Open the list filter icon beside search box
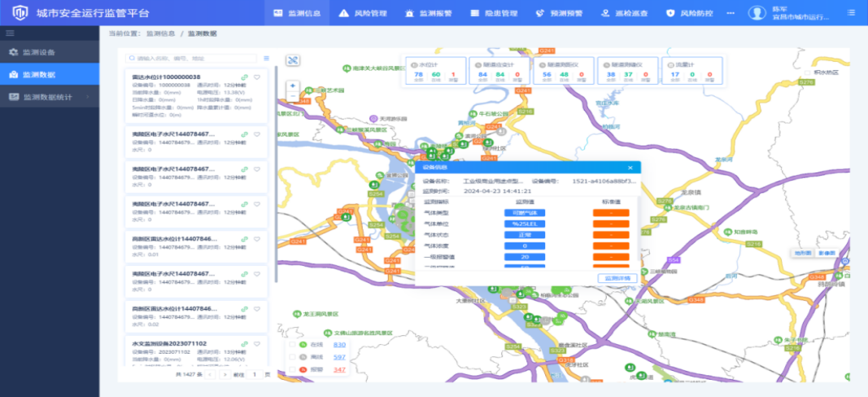The height and width of the screenshot is (397, 868). point(266,59)
